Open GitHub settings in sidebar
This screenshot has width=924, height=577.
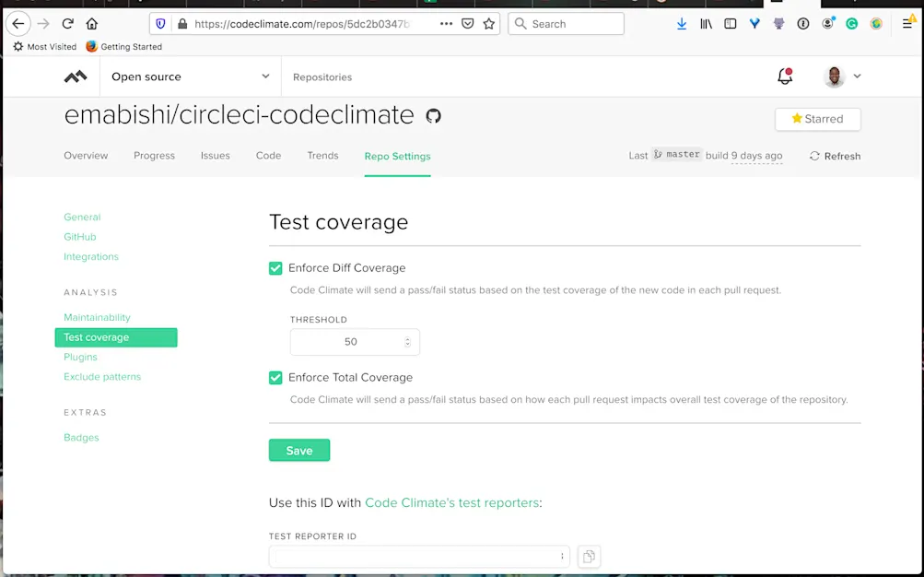pyautogui.click(x=79, y=237)
